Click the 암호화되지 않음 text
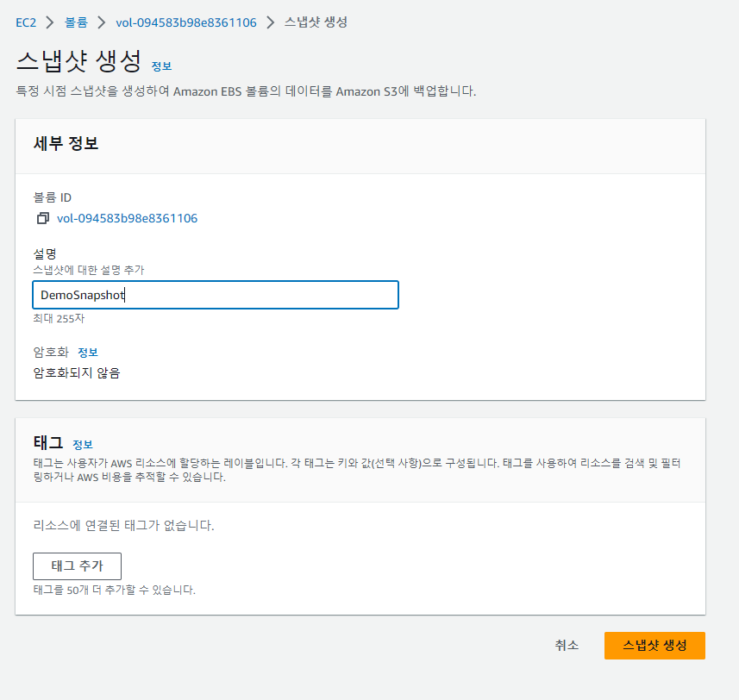The width and height of the screenshot is (739, 700). 77,373
